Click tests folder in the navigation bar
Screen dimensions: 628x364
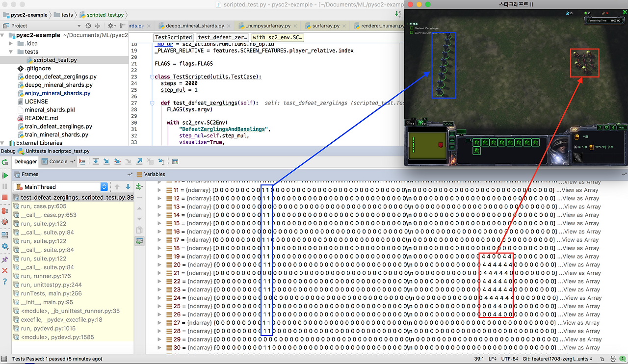coord(63,15)
